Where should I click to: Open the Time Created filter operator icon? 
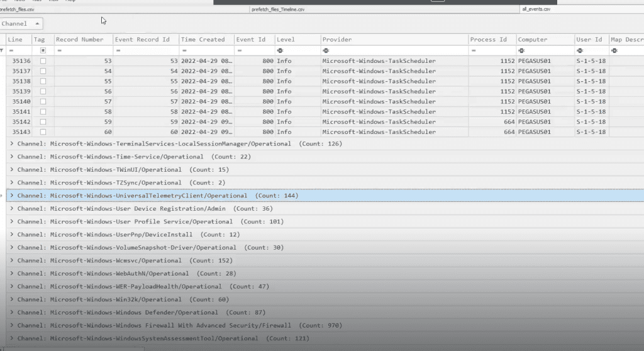click(x=184, y=50)
